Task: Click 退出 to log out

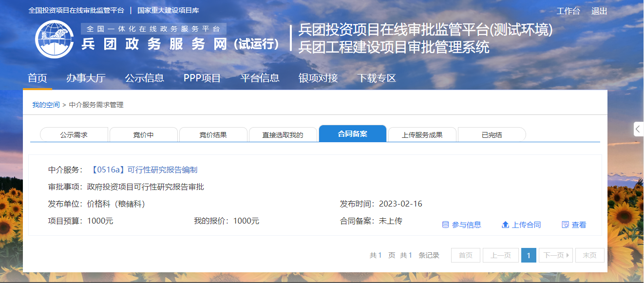Action: [x=599, y=11]
